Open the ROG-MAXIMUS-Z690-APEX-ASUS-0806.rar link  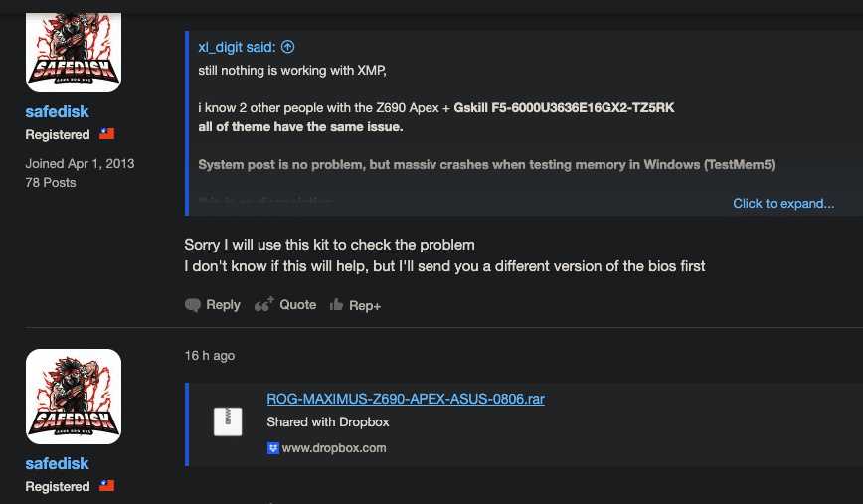pos(406,399)
